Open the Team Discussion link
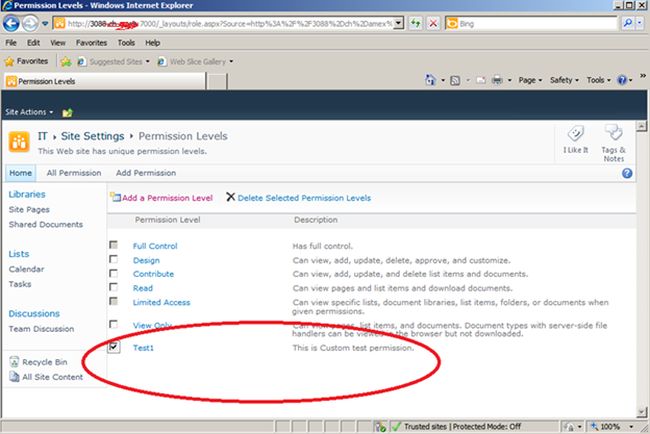 [41, 329]
